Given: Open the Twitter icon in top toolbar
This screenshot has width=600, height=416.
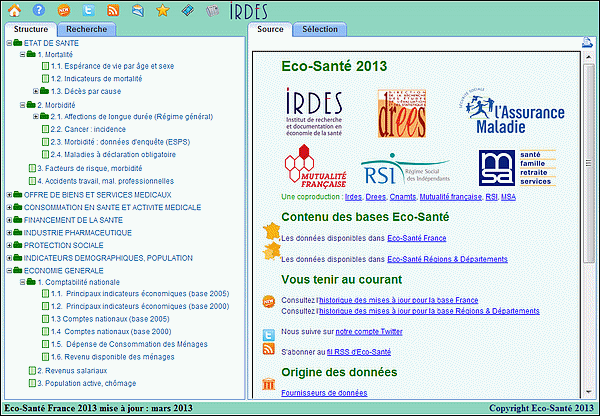Looking at the screenshot, I should tap(88, 10).
